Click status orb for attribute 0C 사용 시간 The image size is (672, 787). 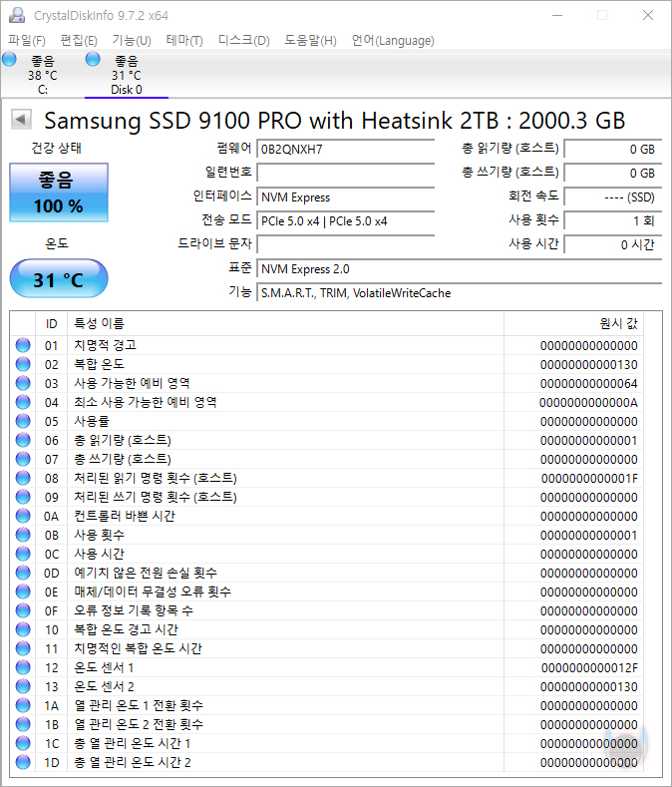pos(23,554)
